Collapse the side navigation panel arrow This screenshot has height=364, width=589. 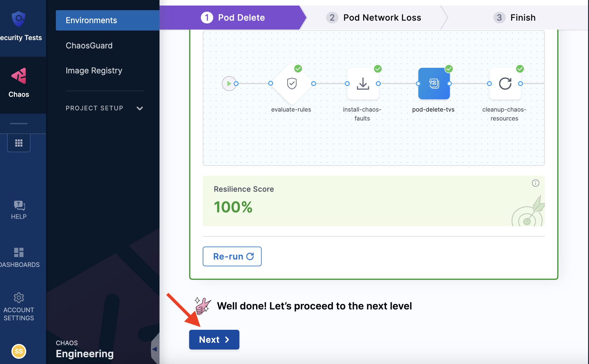(155, 349)
